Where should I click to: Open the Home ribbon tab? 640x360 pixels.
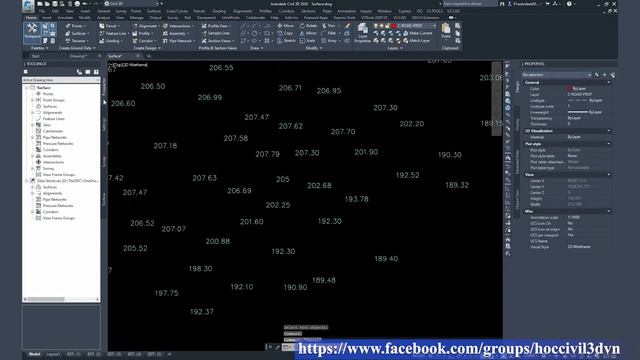click(31, 18)
